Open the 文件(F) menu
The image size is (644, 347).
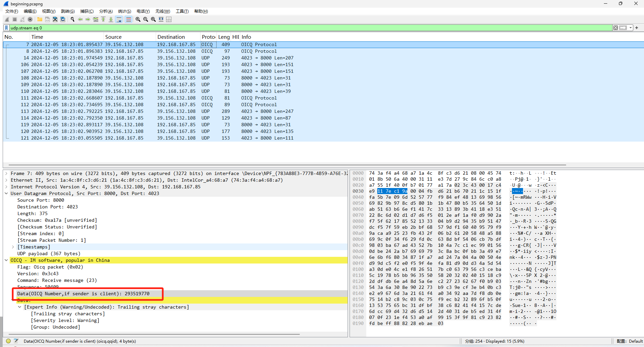12,11
